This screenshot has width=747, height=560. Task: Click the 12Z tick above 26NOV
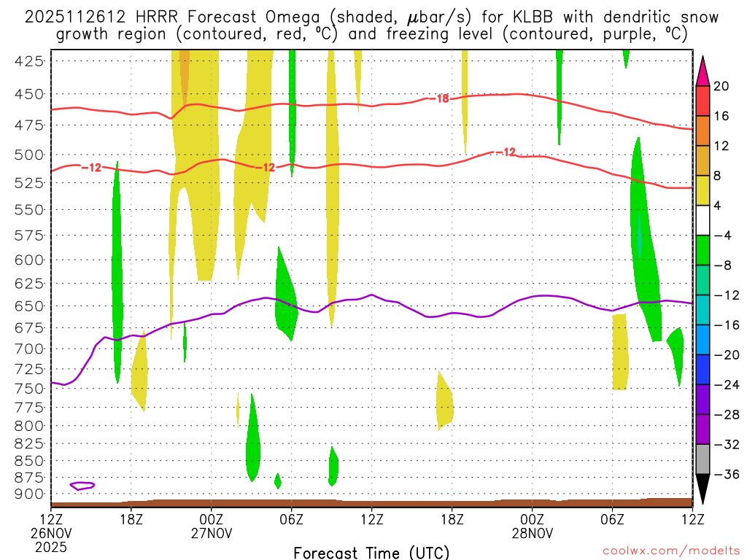51,519
